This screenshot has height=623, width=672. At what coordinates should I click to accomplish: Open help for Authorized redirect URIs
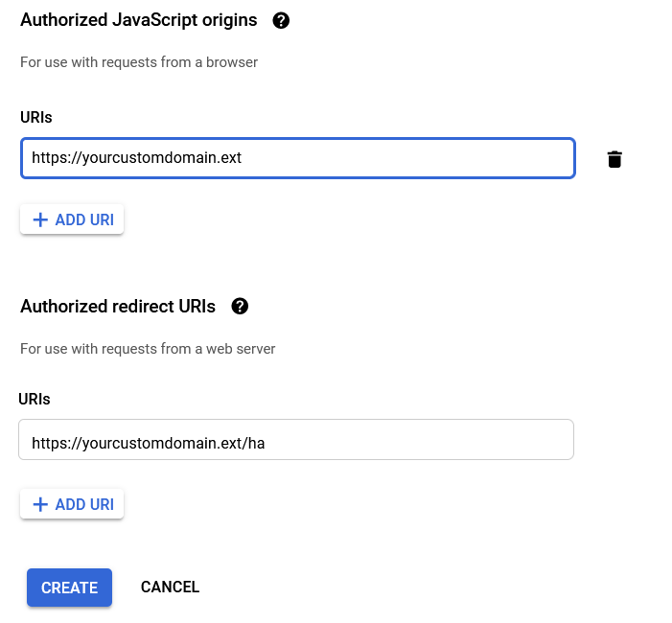(x=240, y=307)
